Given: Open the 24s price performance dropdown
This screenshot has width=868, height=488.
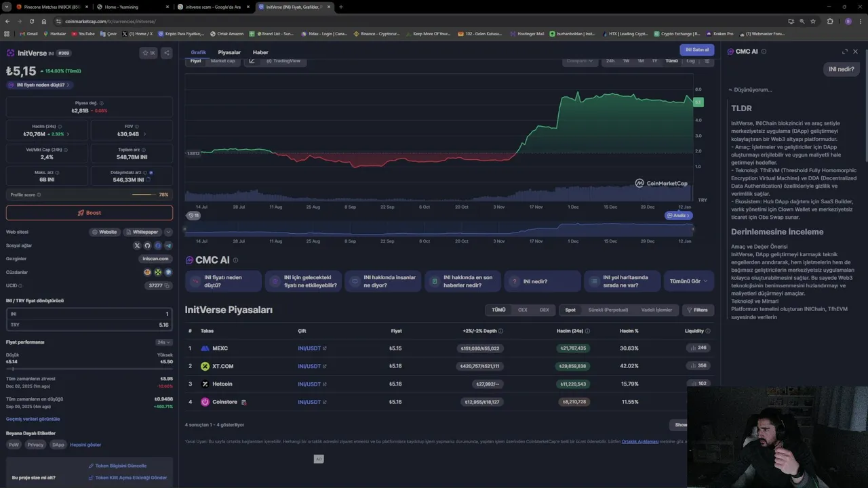Looking at the screenshot, I should 163,342.
